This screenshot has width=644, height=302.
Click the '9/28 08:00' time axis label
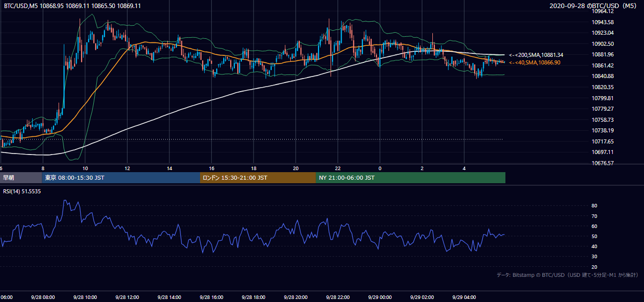[x=43, y=297]
